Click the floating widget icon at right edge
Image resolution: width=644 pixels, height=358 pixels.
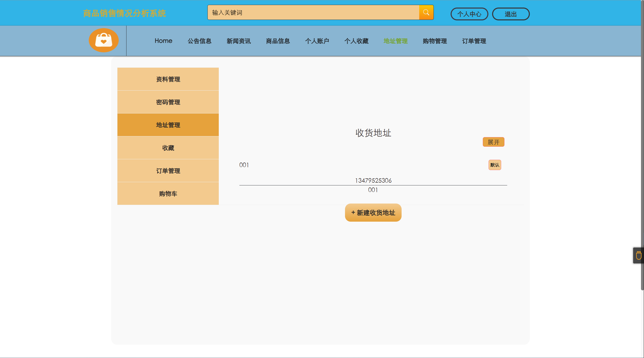638,255
